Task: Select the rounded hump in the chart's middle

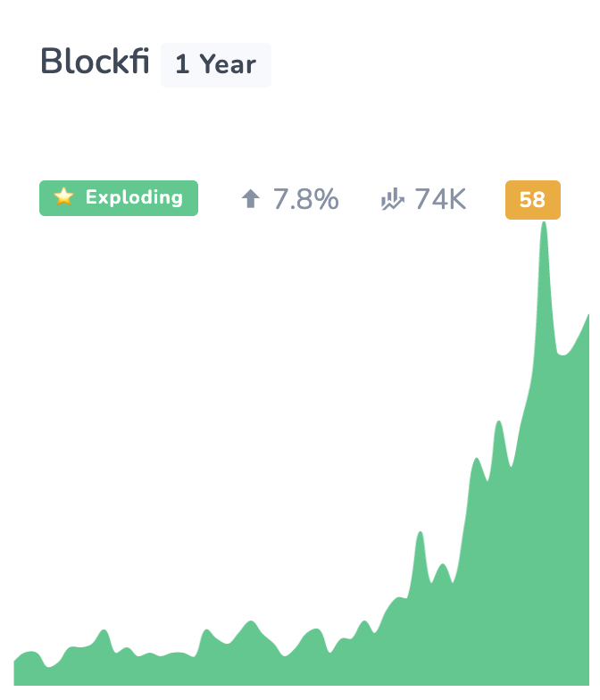Action: pos(251,621)
